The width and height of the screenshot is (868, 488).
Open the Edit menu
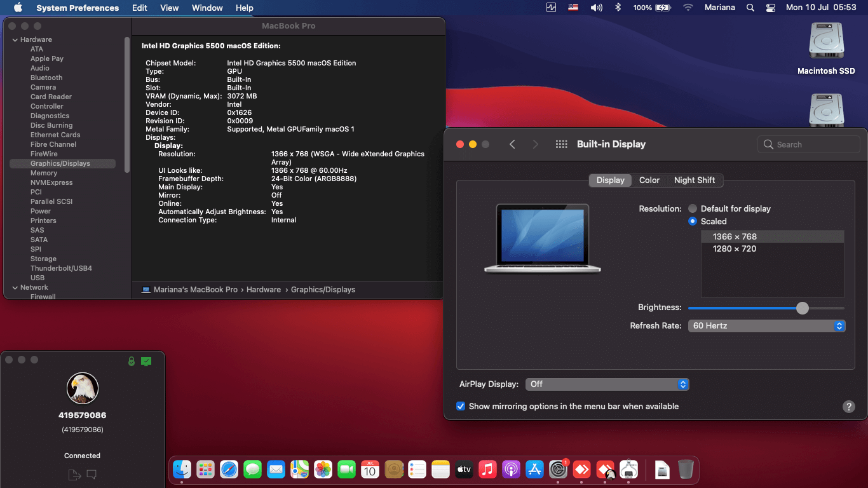[140, 8]
